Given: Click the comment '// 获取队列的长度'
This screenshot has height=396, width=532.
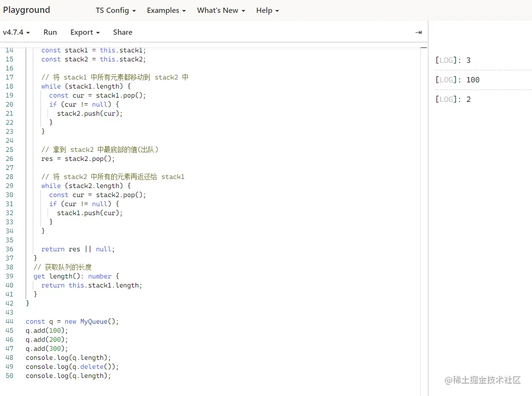Looking at the screenshot, I should coord(62,267).
